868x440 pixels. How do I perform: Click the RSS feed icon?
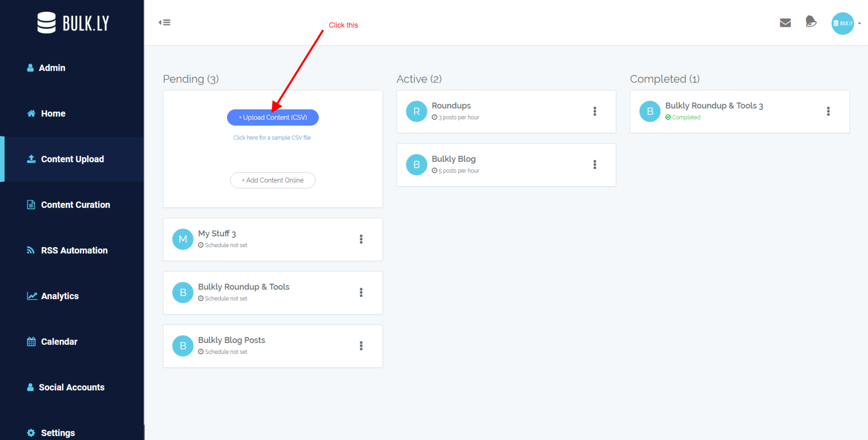tap(31, 250)
